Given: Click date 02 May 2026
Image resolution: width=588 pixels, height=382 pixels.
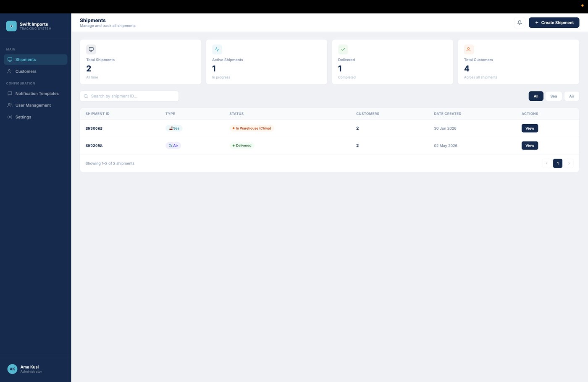Looking at the screenshot, I should 446,146.
